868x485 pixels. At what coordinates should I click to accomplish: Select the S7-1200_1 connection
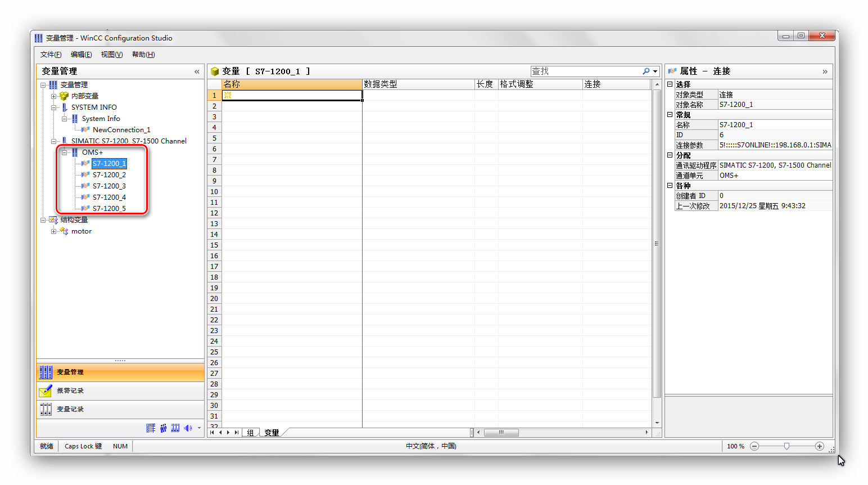109,163
